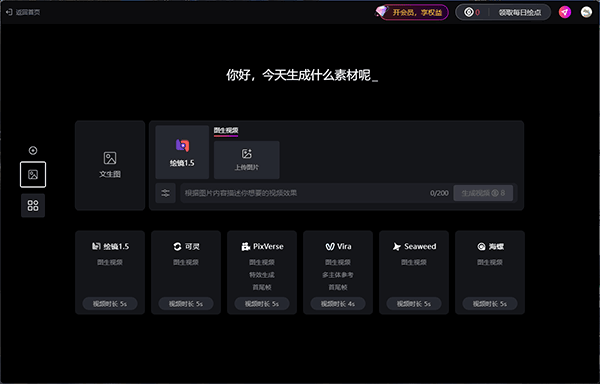The height and width of the screenshot is (384, 600).
Task: Click 图生视频 under 海螺 card
Action: click(489, 262)
